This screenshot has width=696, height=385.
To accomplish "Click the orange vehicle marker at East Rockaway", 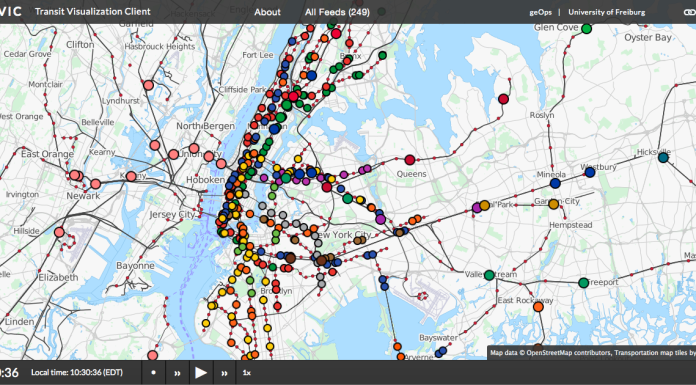I will pyautogui.click(x=538, y=307).
